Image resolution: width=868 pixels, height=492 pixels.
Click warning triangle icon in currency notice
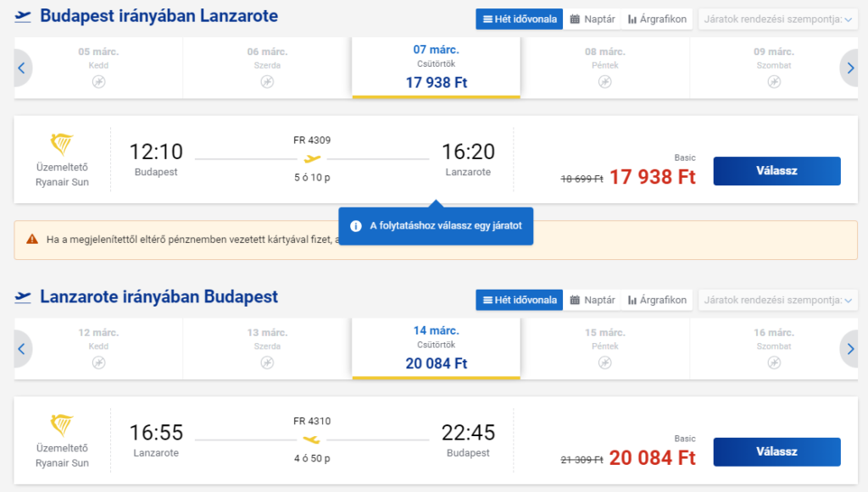pos(32,240)
